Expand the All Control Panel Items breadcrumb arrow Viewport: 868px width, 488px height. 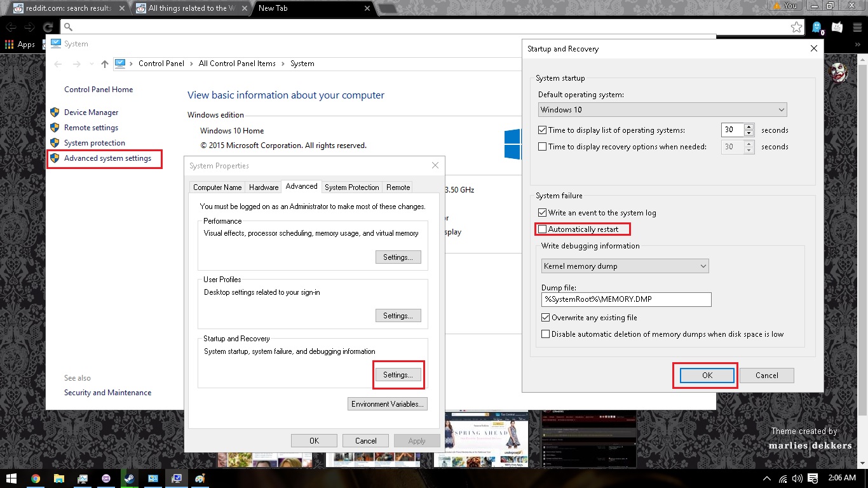[x=283, y=64]
